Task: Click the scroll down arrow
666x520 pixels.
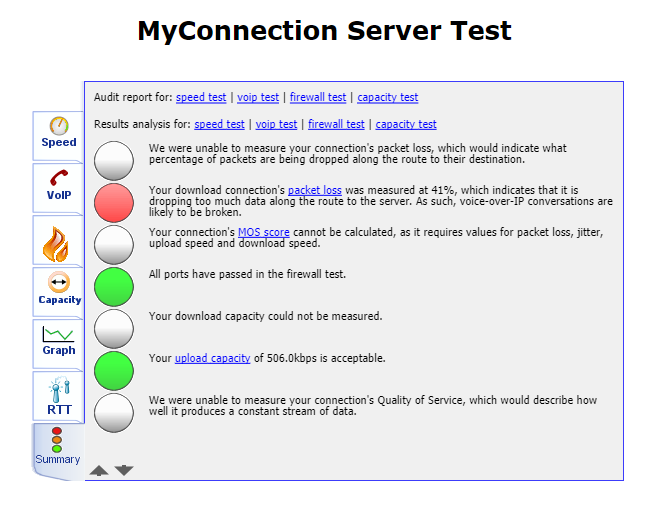Action: coord(124,470)
